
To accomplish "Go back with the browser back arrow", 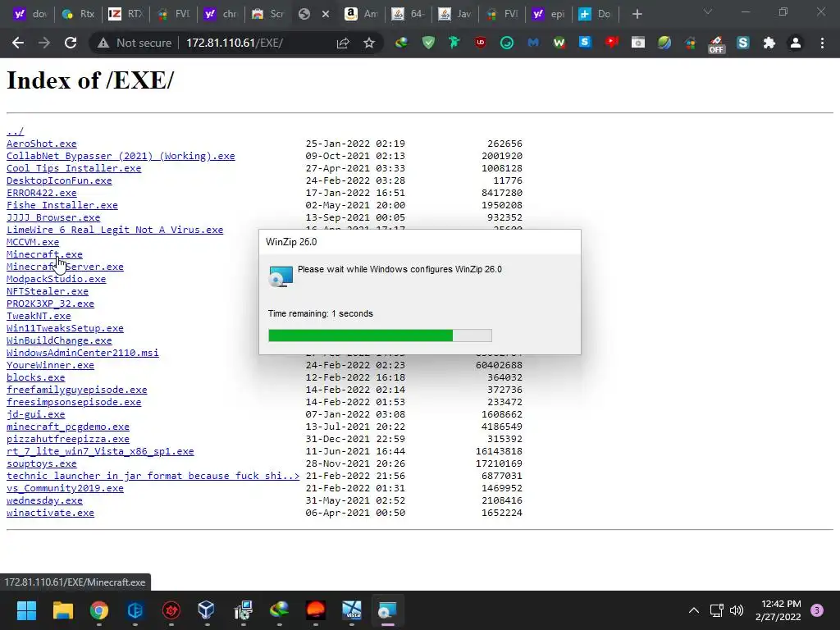I will click(18, 43).
